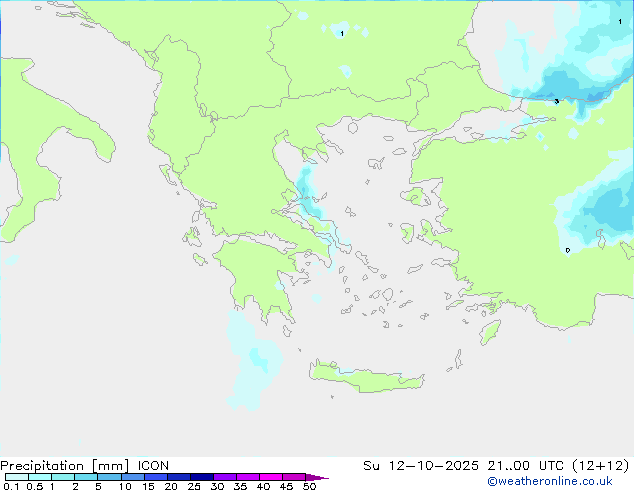Select the 5–10 mm legend swatch
The image size is (634, 490).
click(x=109, y=477)
